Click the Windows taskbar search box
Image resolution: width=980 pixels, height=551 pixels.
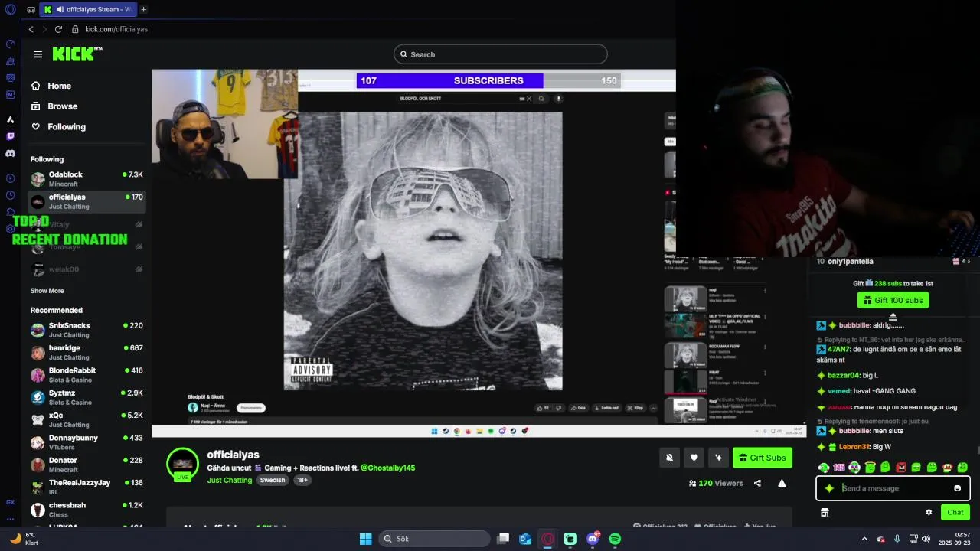pyautogui.click(x=434, y=539)
